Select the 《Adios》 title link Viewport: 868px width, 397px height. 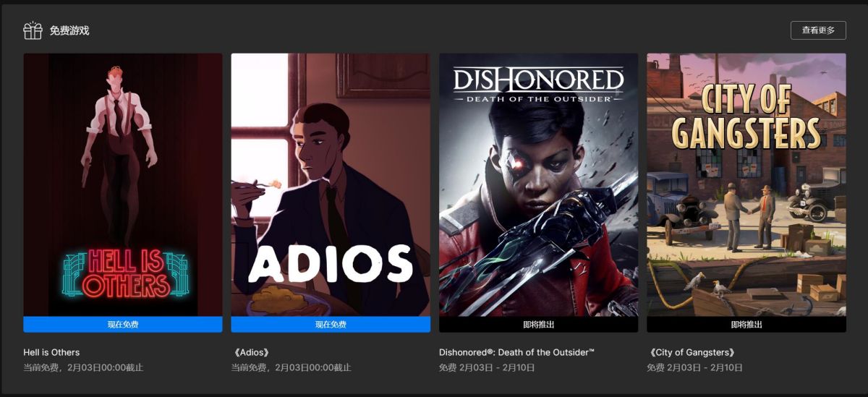click(252, 353)
